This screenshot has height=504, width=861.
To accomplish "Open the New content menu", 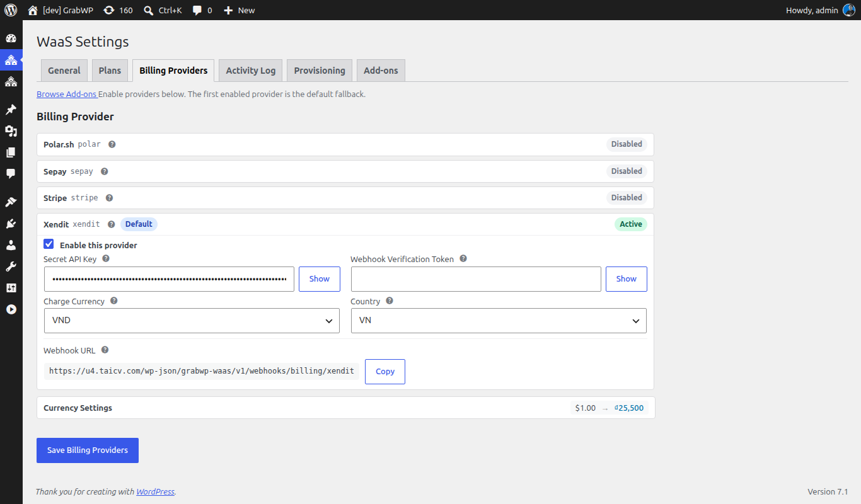I will tap(240, 10).
